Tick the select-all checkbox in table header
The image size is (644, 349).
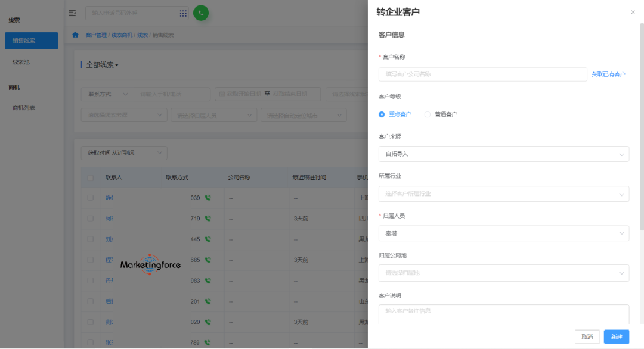(91, 177)
